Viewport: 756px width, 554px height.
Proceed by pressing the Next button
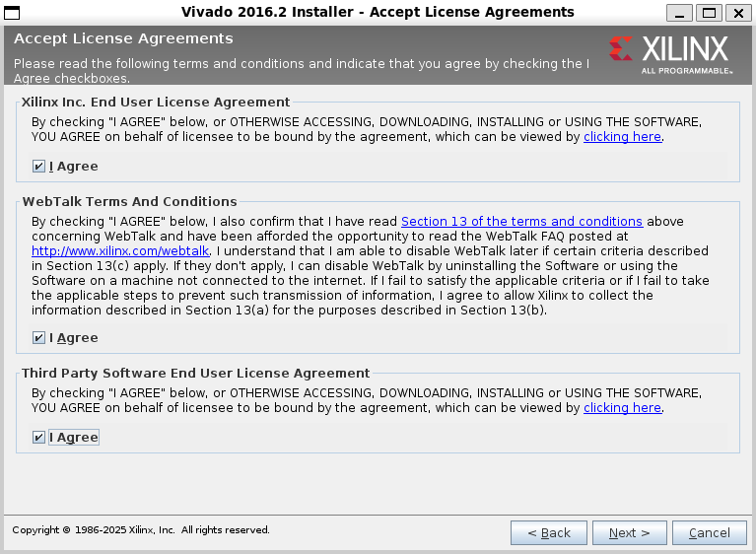(629, 532)
